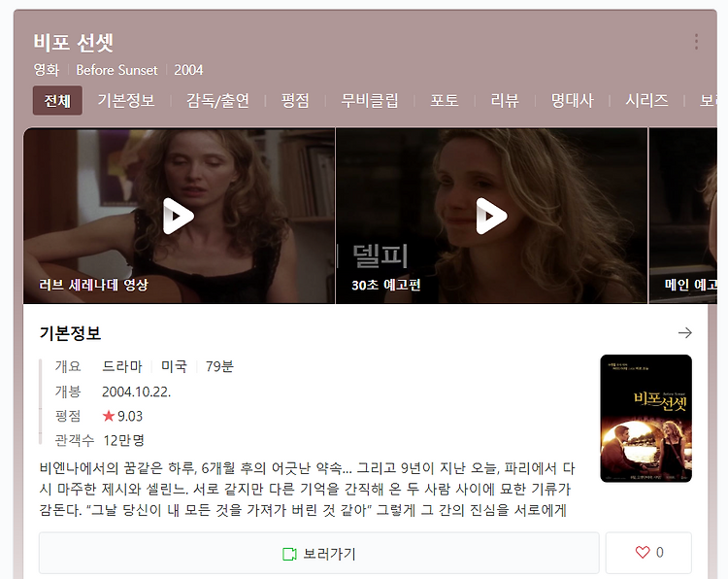Click the Before Sunset original title text
This screenshot has height=579, width=728.
[x=117, y=70]
